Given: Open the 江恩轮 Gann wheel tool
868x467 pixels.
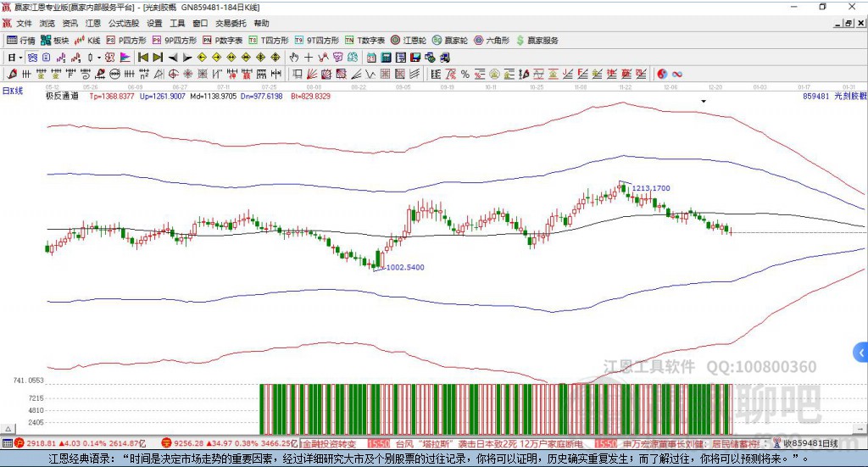Looking at the screenshot, I should click(410, 40).
